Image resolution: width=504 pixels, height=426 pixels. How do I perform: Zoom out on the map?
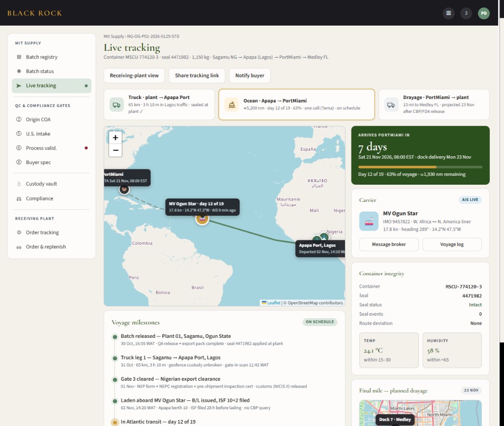(115, 150)
